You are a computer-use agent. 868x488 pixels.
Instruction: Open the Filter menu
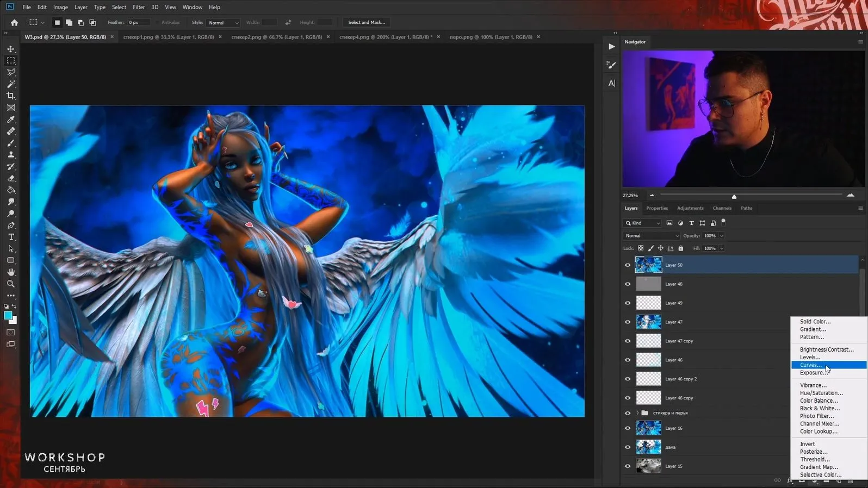[x=139, y=7]
